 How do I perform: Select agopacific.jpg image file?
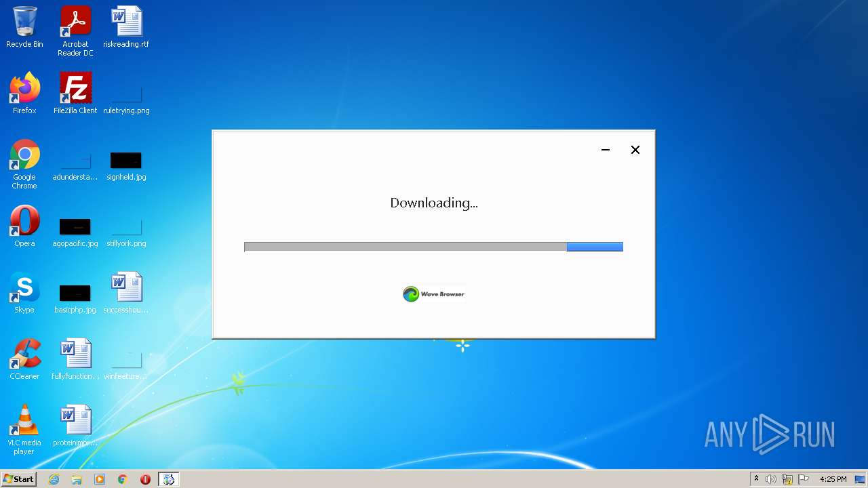(75, 232)
